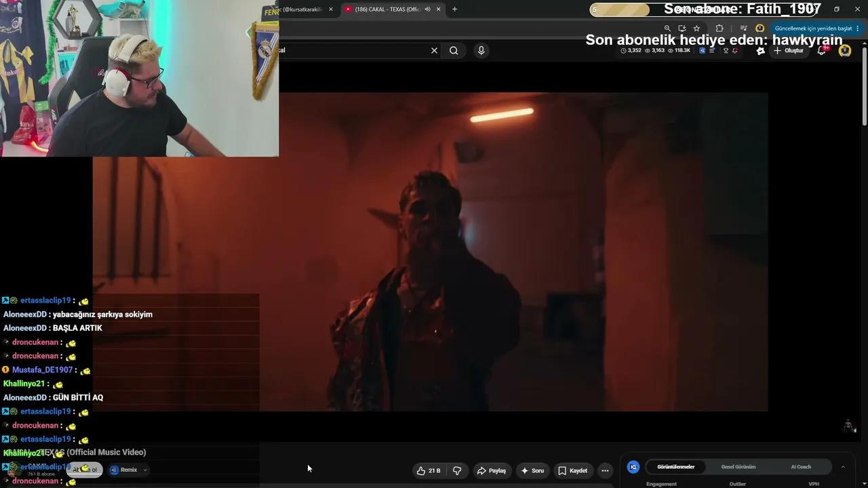Click inside the YouTube search input field
This screenshot has height=488, width=868.
[353, 50]
